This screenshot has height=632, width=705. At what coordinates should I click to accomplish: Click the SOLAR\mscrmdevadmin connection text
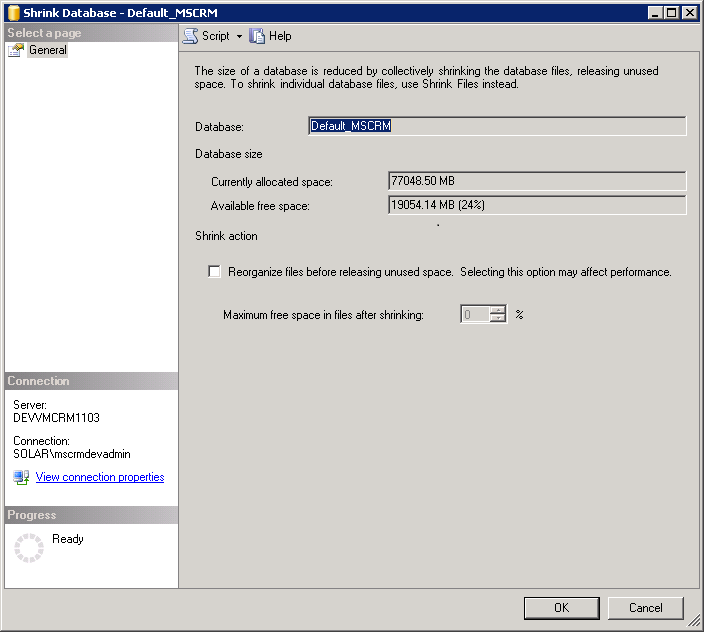pos(71,454)
